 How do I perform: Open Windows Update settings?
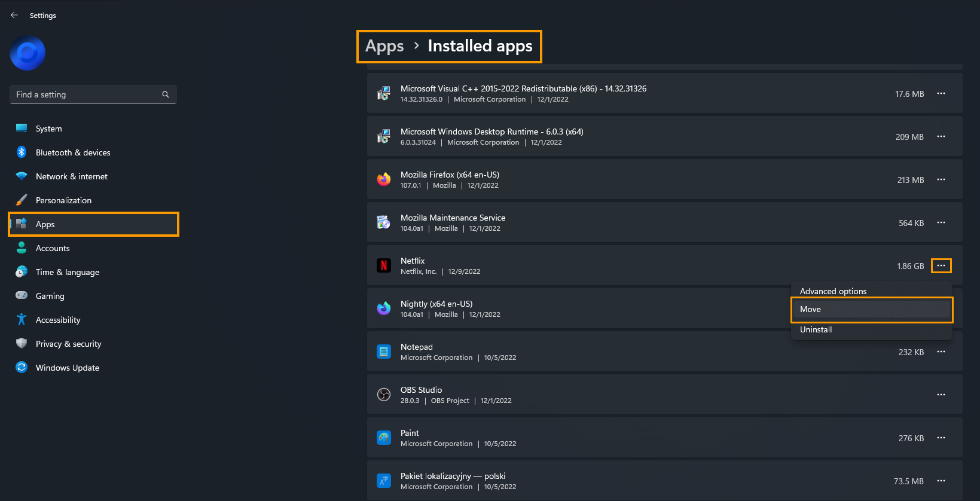[93, 368]
